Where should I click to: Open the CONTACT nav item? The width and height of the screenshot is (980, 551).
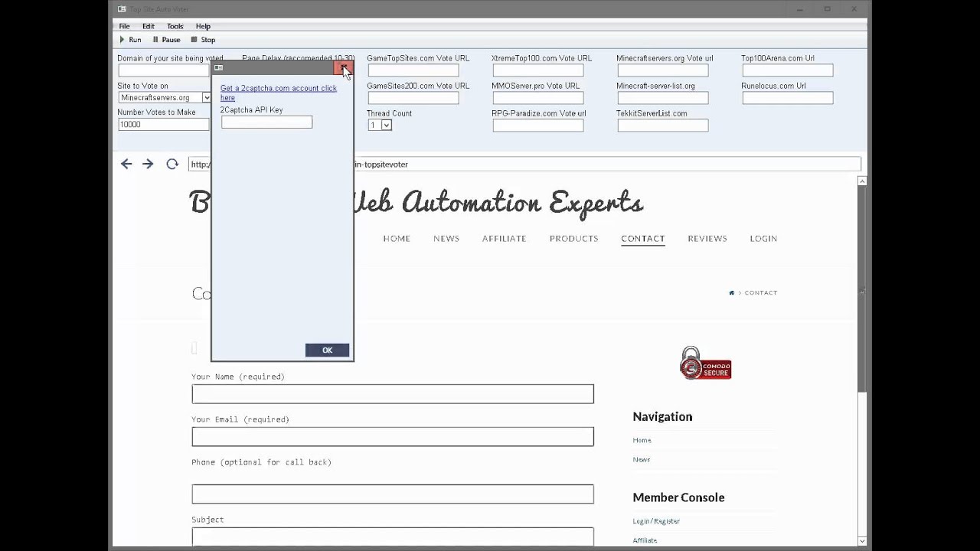click(x=643, y=239)
